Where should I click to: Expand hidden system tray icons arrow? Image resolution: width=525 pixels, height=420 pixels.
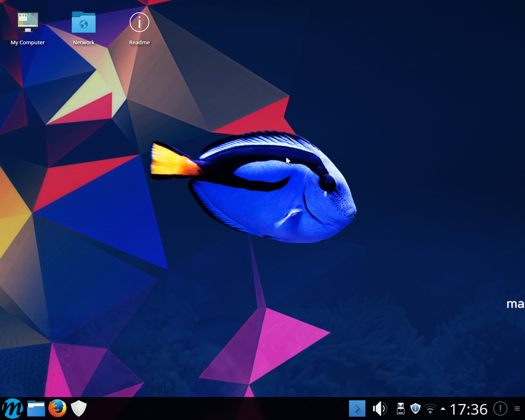(x=443, y=409)
